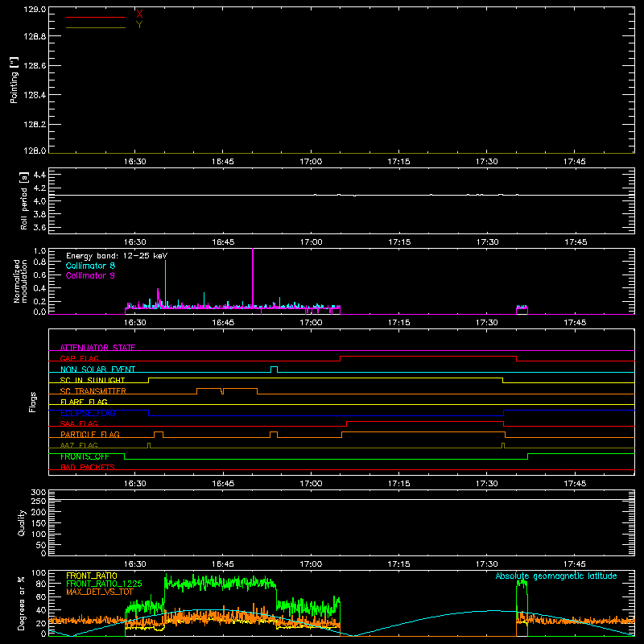Select 'Energy band: 12-25 keV' text
Screen dimensions: 644x644
click(x=117, y=256)
